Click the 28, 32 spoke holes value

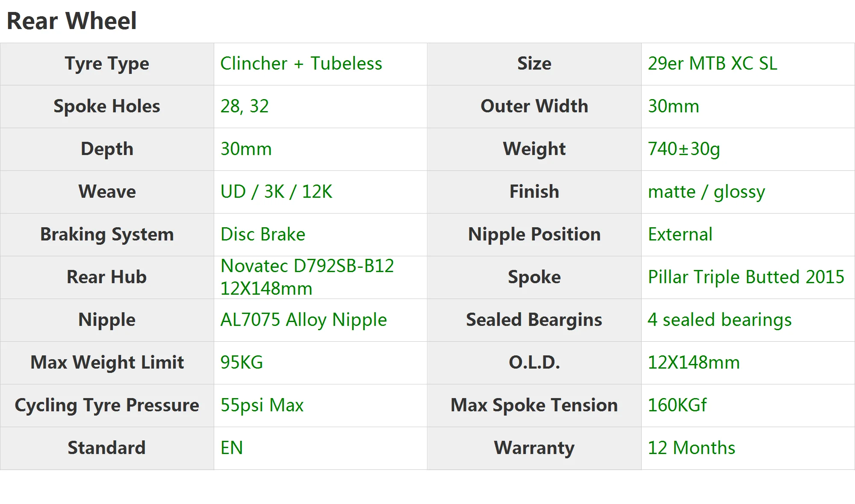(x=245, y=106)
